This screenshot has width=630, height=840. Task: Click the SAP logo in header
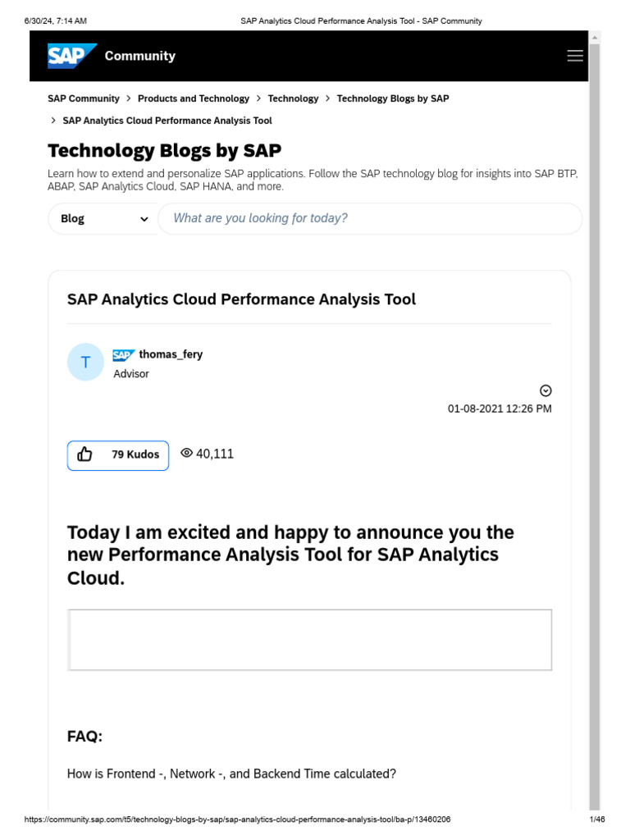[x=72, y=56]
